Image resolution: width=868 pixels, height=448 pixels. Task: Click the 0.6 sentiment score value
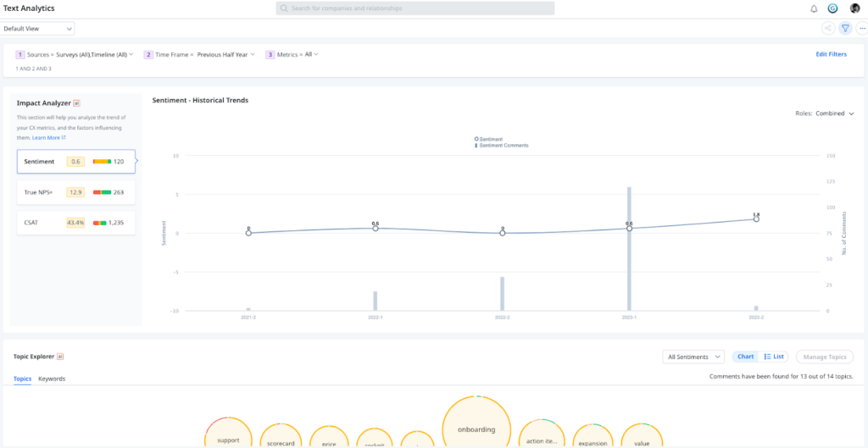pos(75,162)
